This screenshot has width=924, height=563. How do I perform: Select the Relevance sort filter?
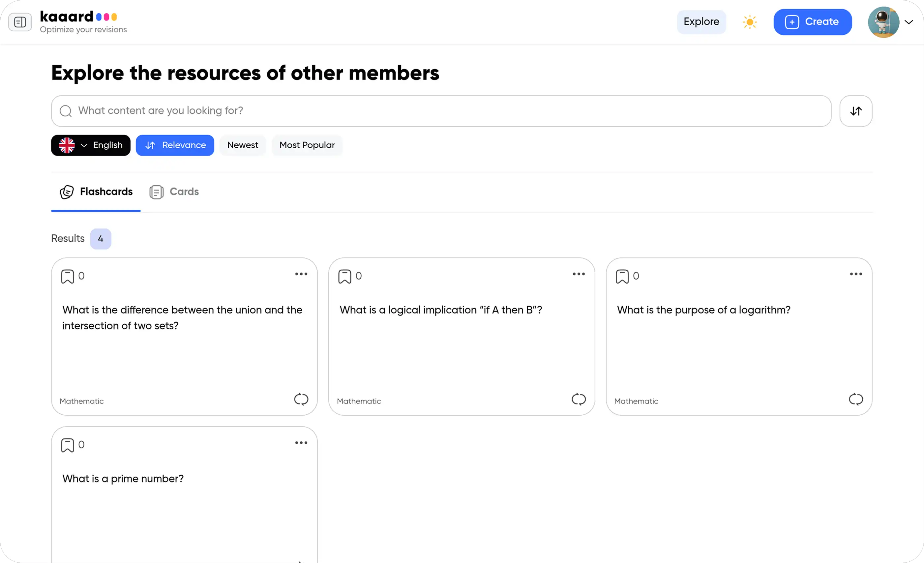175,145
